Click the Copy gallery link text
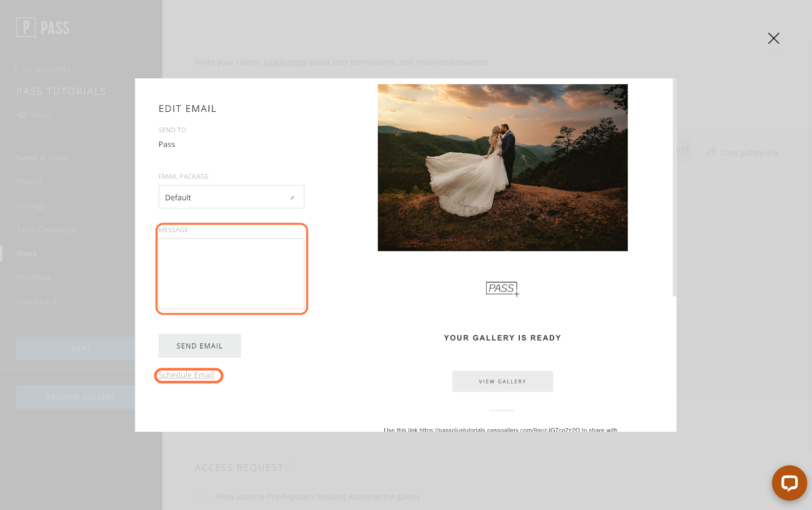Viewport: 812px width, 510px height. point(749,153)
